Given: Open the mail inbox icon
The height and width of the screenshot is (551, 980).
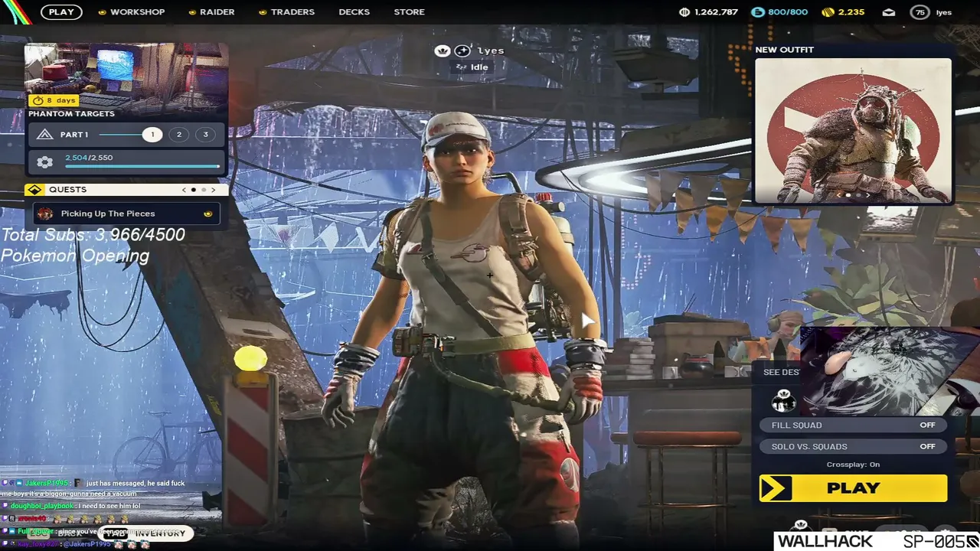Looking at the screenshot, I should point(888,12).
